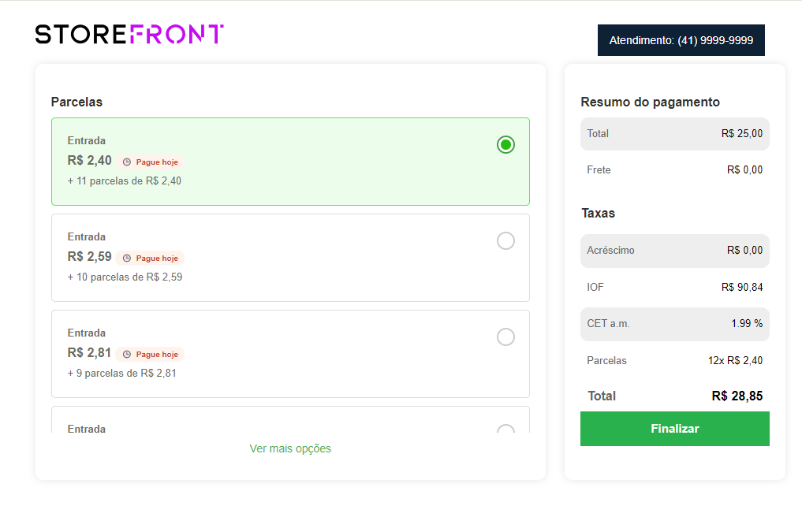Screen dimensions: 802x532
Task: Select the R$ 2,40 entrada radio button
Action: 505,145
